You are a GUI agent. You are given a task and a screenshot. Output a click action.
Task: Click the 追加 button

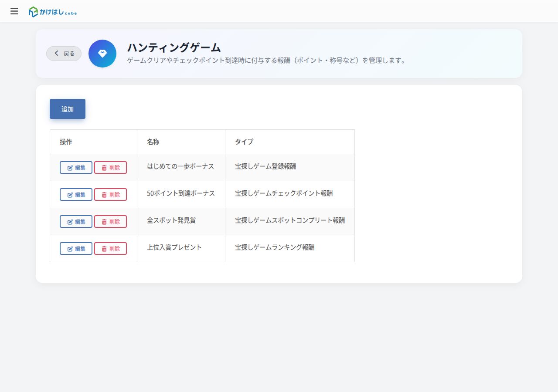point(68,109)
